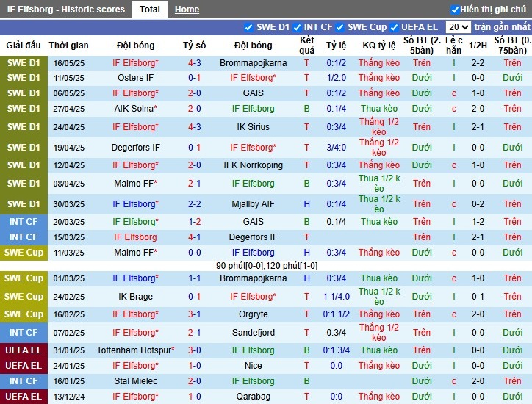Click the Giải đấu column header
The image size is (532, 404).
click(x=24, y=45)
